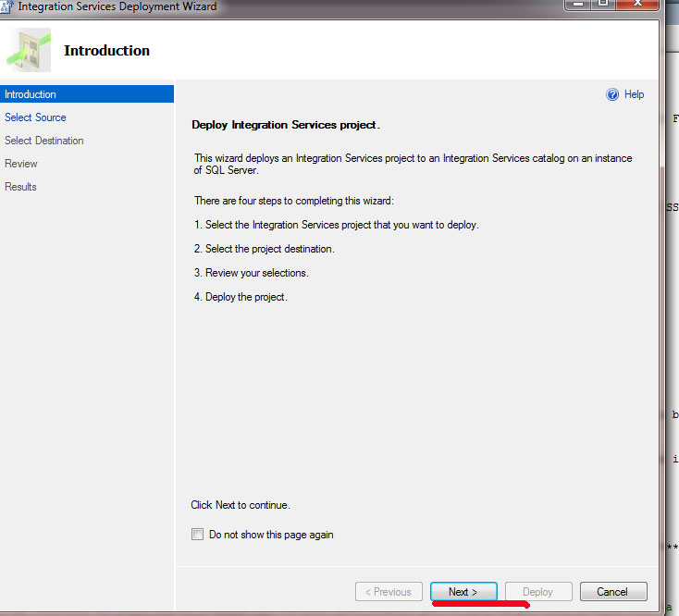The width and height of the screenshot is (679, 616).
Task: Click the text 'Click Next to continue.'
Action: (241, 505)
